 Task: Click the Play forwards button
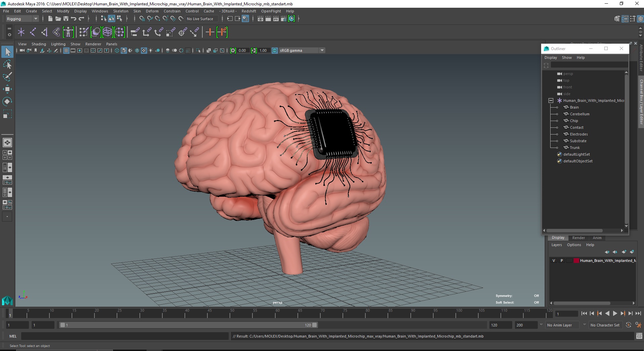coord(615,313)
